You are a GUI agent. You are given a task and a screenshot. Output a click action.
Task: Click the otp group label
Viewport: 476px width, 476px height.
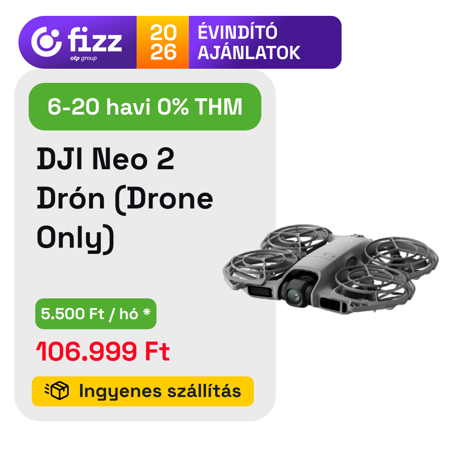coord(83,58)
